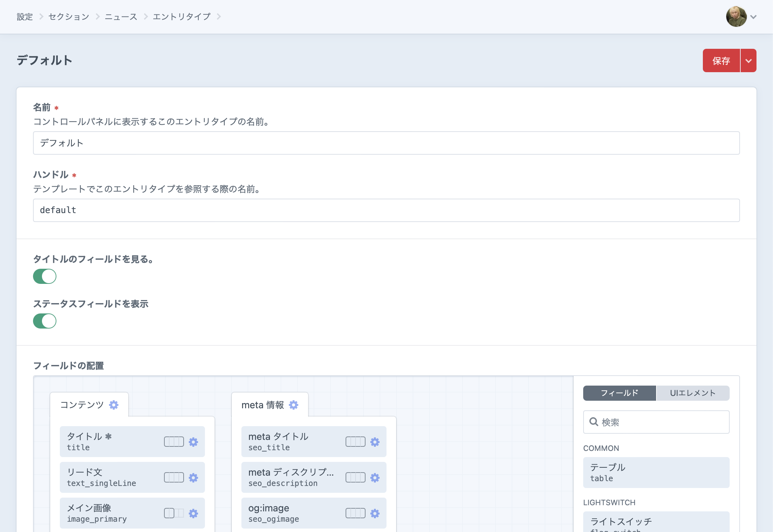This screenshot has width=773, height=532.
Task: Select the フィールド tab
Action: (619, 393)
